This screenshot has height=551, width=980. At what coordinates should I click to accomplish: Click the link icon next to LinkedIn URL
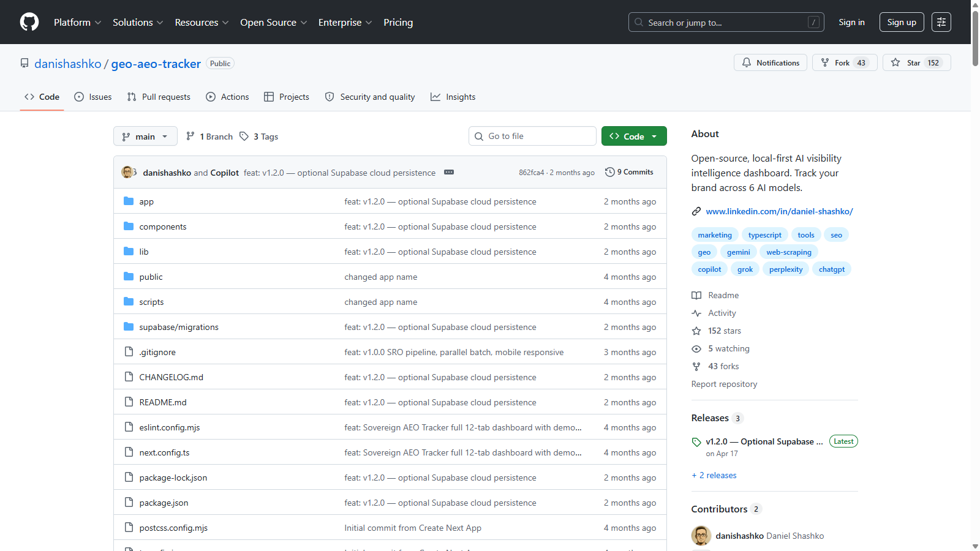[696, 211]
